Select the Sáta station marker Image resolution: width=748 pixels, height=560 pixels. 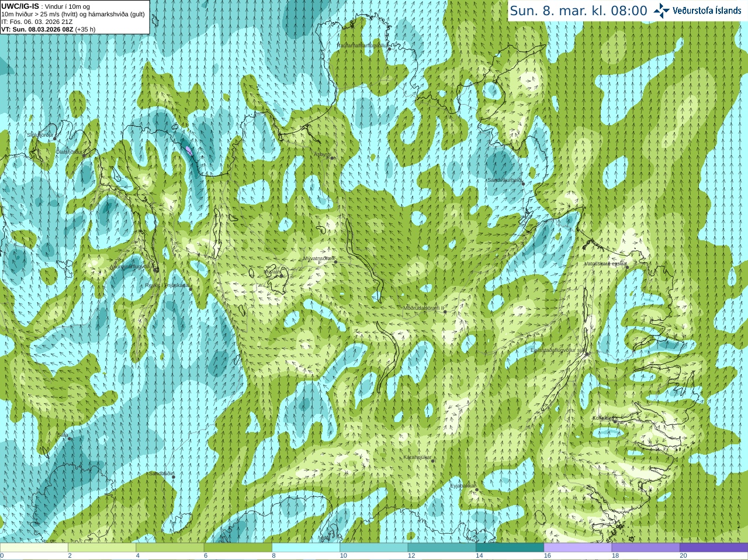[70, 438]
